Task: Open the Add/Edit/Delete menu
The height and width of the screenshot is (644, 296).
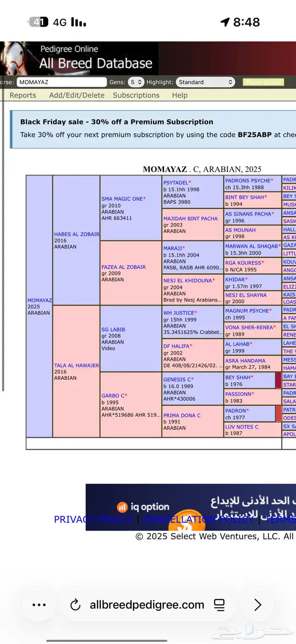Action: 77,95
